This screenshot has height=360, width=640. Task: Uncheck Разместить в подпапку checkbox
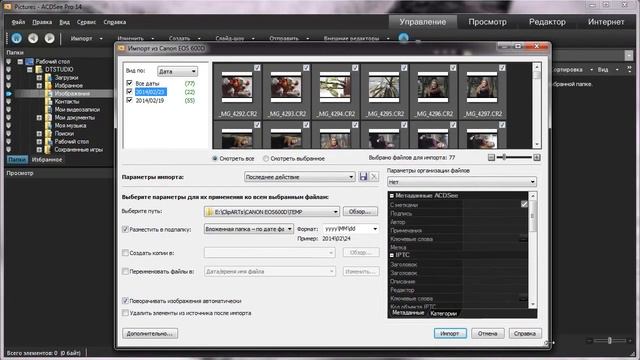click(125, 229)
